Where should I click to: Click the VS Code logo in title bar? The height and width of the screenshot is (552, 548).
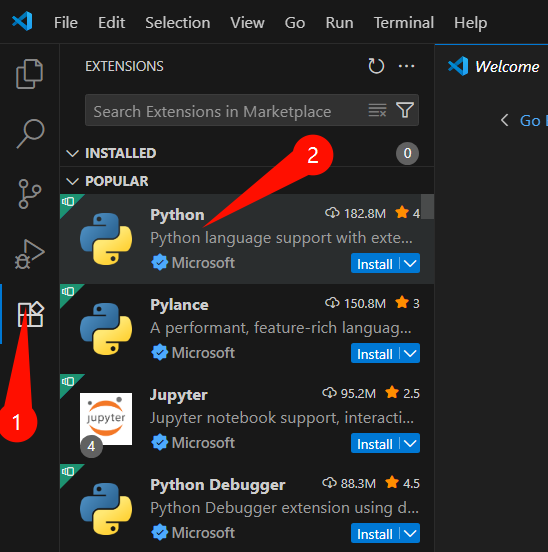click(22, 21)
